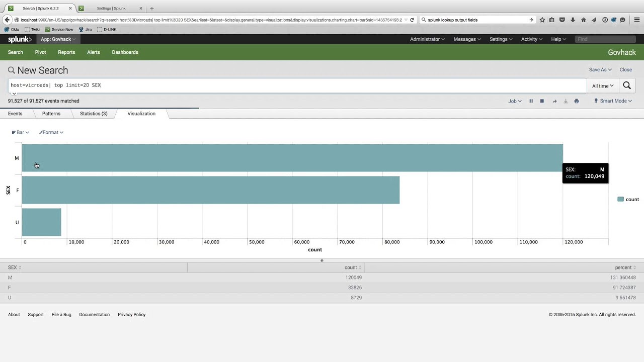This screenshot has width=644, height=362.
Task: Switch to the Patterns tab
Action: [51, 114]
